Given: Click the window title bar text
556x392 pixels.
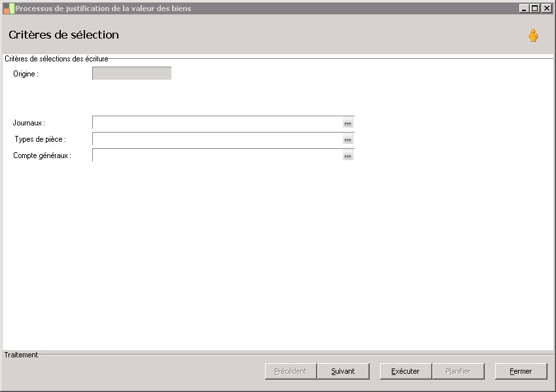Looking at the screenshot, I should pos(103,8).
